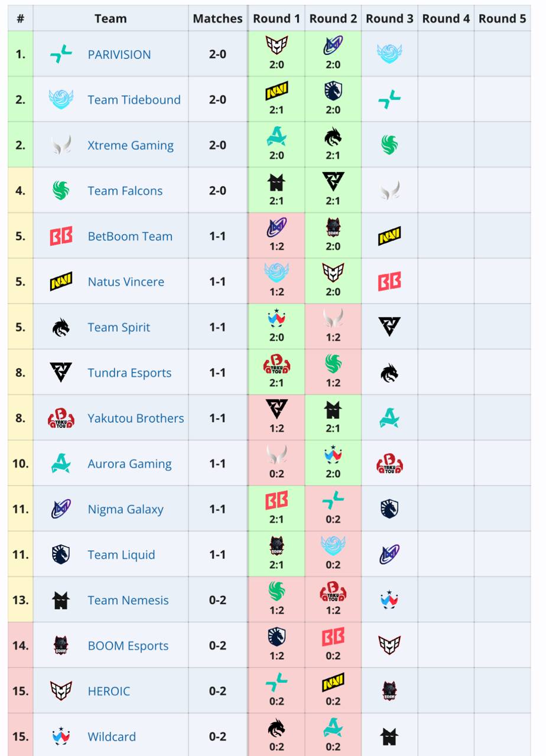Image resolution: width=546 pixels, height=756 pixels.
Task: Click the Team Tidebound logo in the Team column
Action: click(61, 99)
